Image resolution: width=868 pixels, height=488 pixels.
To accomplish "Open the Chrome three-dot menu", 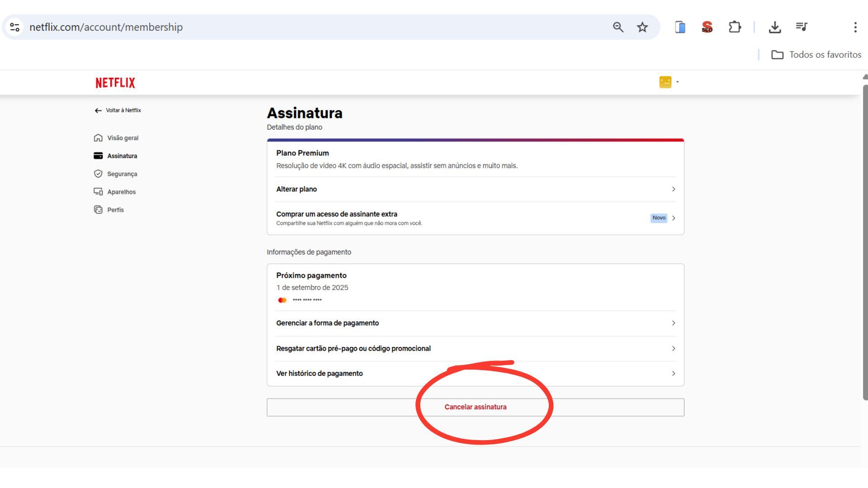I will tap(855, 27).
